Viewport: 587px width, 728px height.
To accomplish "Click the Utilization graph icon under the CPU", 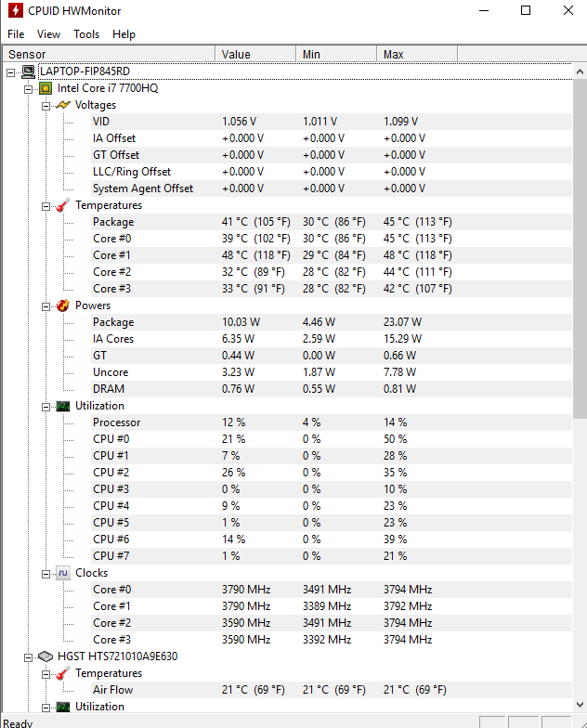I will (62, 406).
